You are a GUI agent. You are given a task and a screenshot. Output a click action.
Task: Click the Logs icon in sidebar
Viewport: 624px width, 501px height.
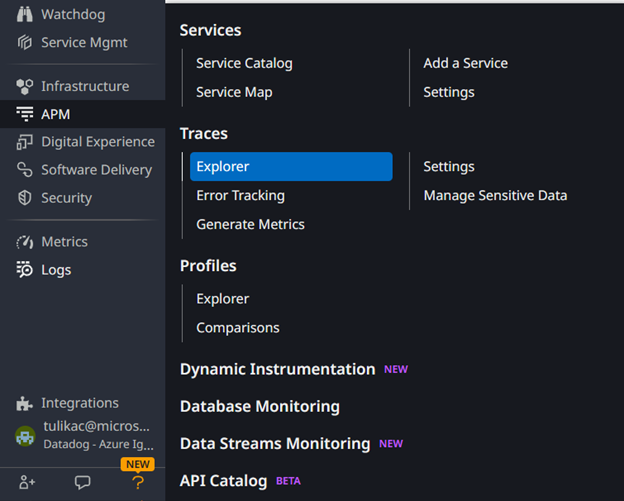(25, 270)
